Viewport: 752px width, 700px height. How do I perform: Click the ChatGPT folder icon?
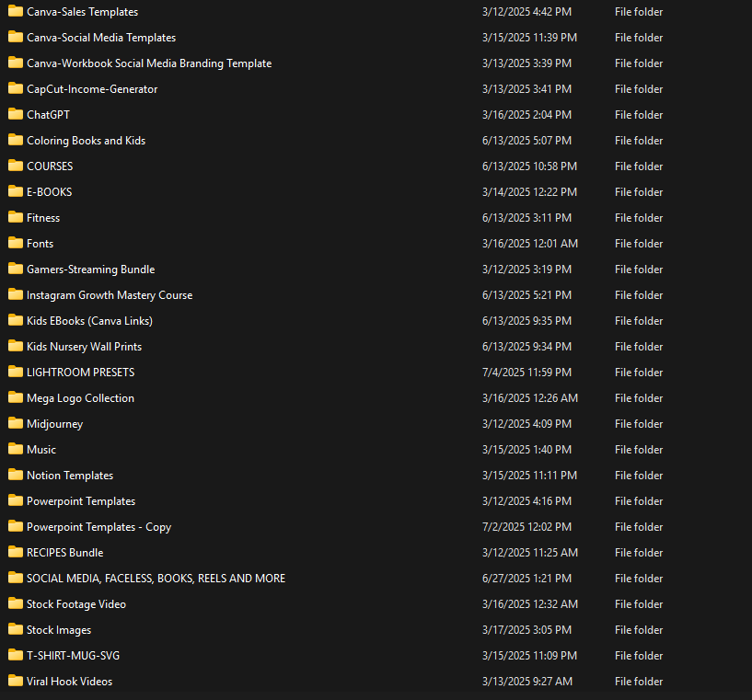click(16, 114)
